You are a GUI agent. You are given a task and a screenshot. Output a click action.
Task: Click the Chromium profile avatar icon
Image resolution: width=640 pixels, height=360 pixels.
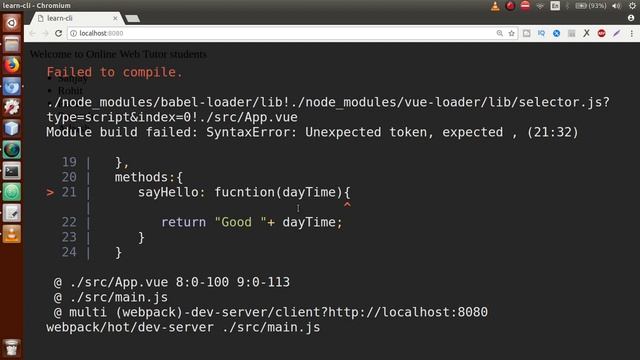pyautogui.click(x=631, y=18)
